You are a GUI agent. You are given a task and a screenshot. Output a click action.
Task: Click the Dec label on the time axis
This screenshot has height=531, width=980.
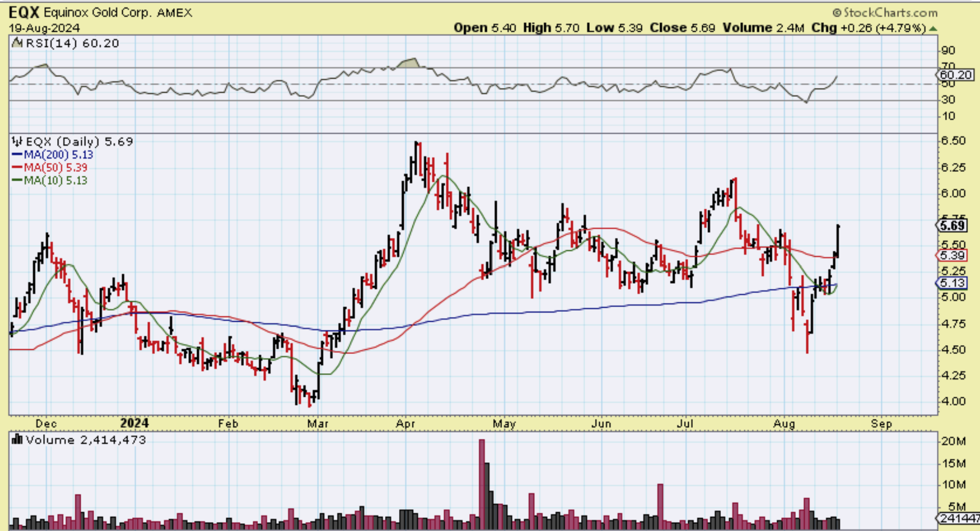click(x=46, y=424)
